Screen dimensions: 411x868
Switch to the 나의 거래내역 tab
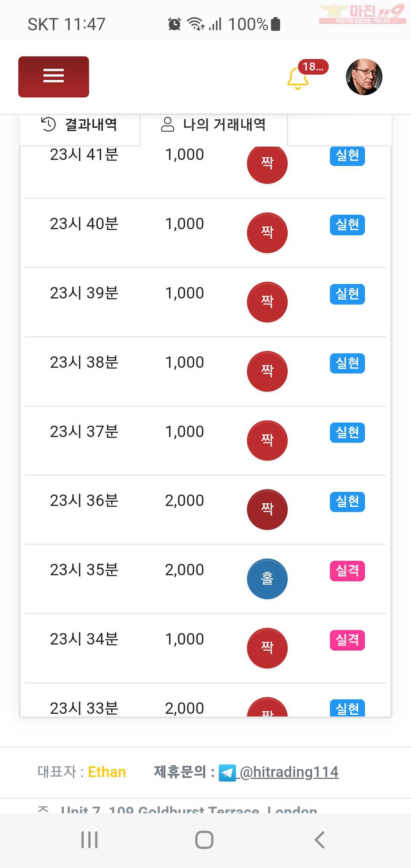coord(213,125)
